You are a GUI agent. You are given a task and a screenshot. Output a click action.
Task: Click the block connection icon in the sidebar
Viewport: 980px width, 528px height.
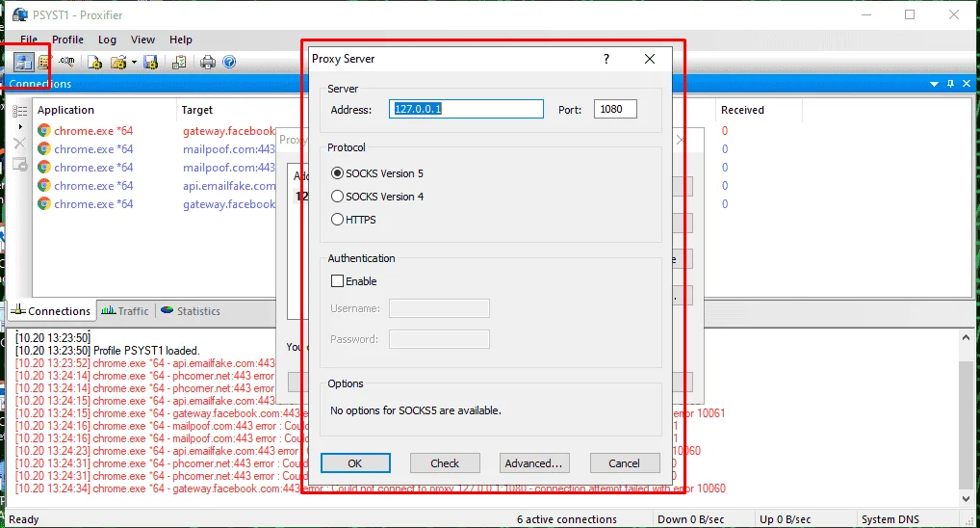[20, 164]
